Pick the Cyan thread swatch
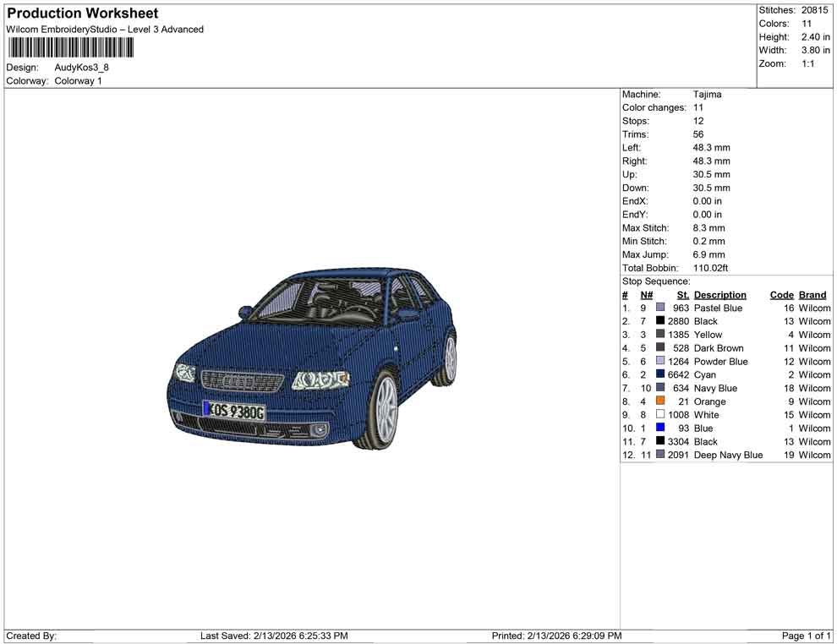 pos(660,374)
